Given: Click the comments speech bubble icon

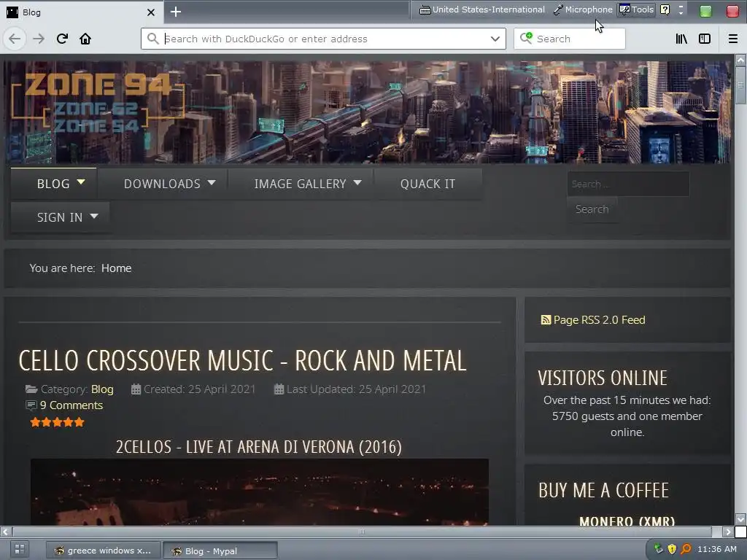Looking at the screenshot, I should (31, 405).
